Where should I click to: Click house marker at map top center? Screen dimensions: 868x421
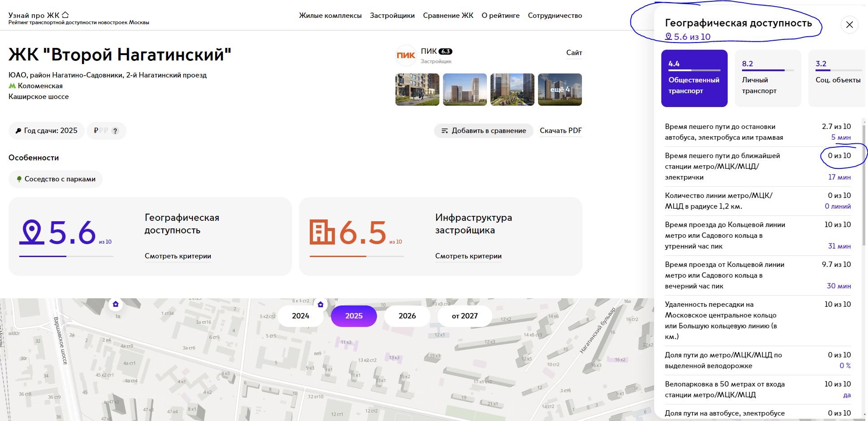click(321, 304)
